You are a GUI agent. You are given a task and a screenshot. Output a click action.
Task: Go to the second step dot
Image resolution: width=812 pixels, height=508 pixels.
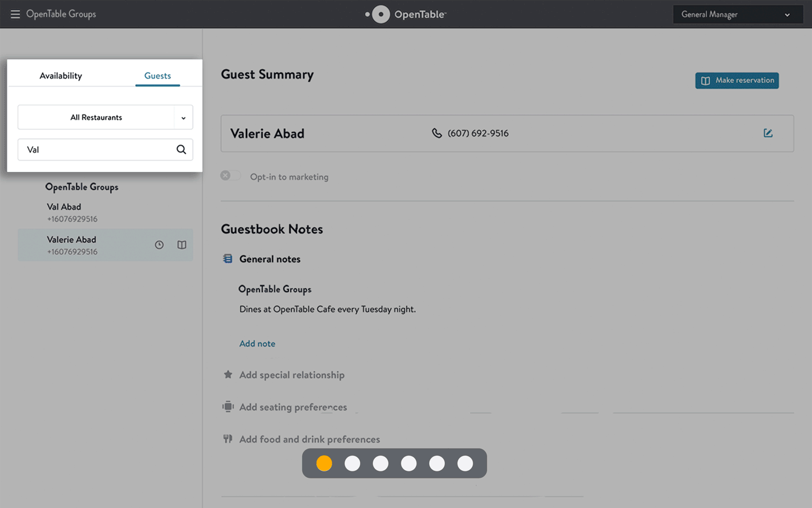pyautogui.click(x=352, y=463)
